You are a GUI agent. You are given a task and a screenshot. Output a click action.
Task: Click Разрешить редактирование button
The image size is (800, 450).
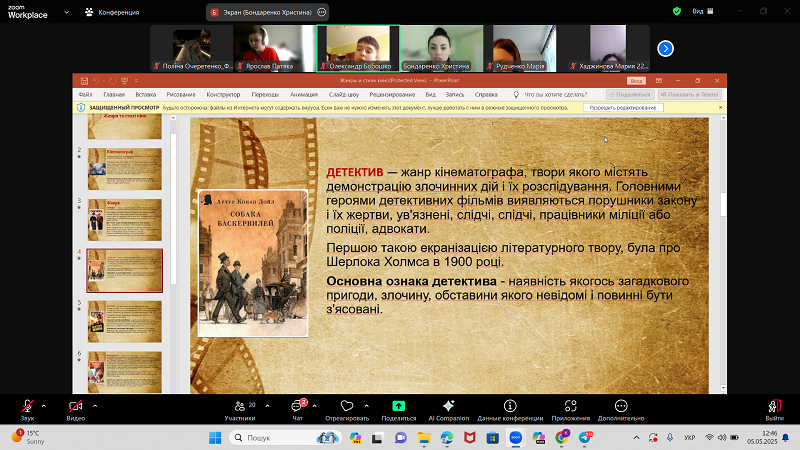[x=623, y=108]
